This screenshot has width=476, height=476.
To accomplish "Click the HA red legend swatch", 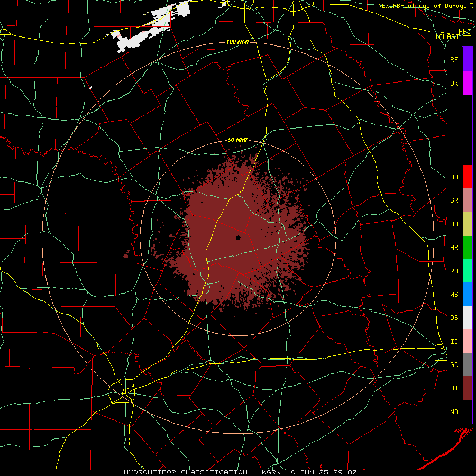I will [467, 177].
